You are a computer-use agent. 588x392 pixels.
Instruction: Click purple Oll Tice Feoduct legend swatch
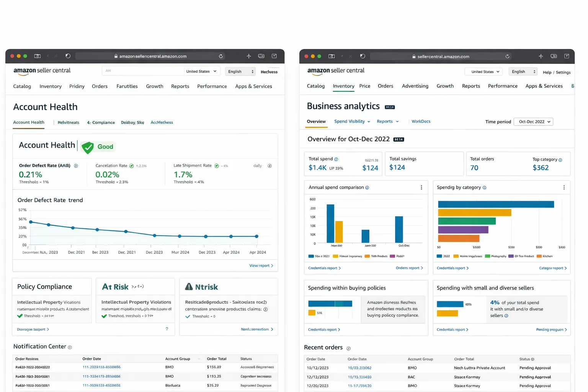511,256
